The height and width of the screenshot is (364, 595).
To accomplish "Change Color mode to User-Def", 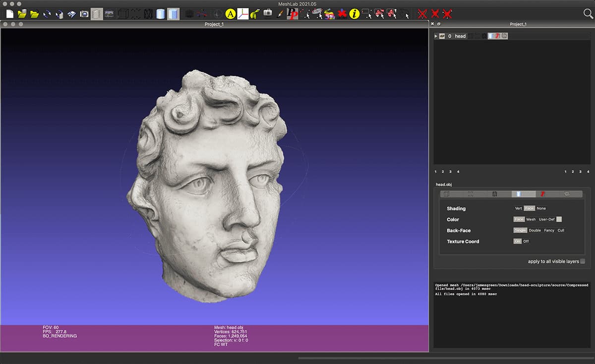I will point(547,219).
